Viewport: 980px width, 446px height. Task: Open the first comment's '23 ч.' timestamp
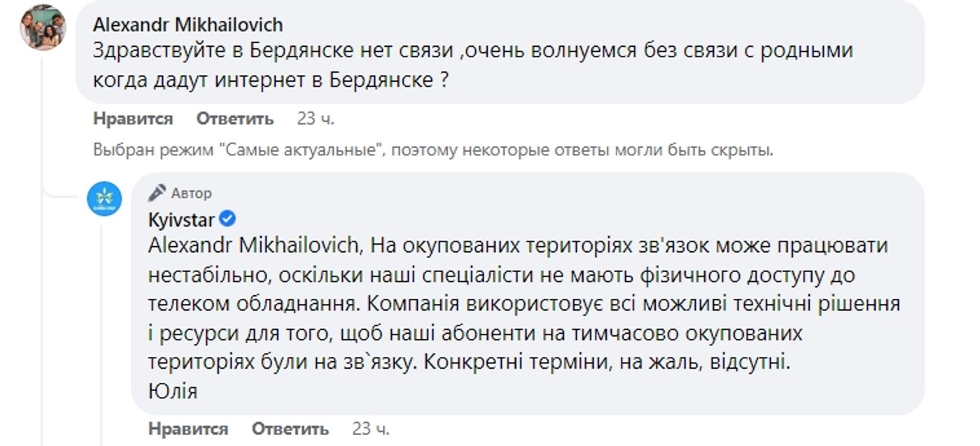point(315,119)
